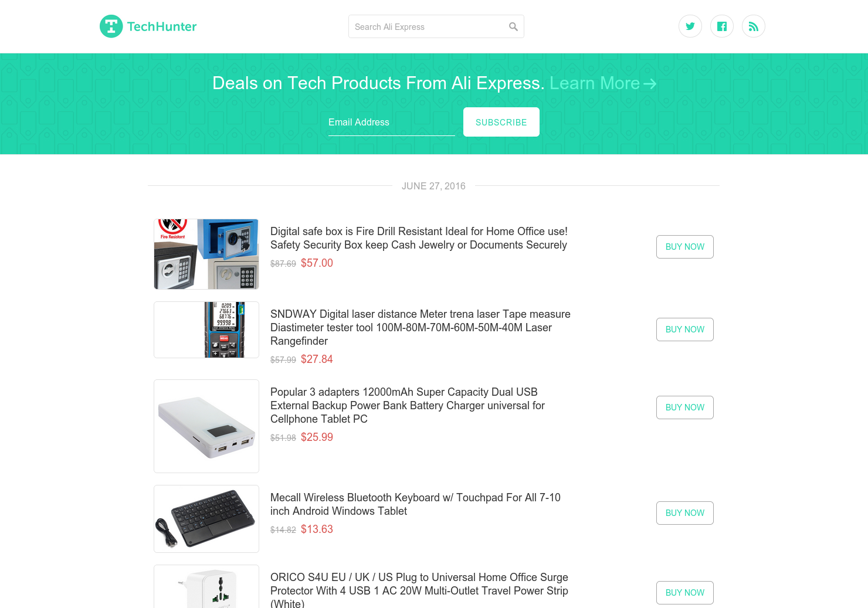Open the RSS feed icon
Viewport: 868px width, 608px height.
point(754,26)
